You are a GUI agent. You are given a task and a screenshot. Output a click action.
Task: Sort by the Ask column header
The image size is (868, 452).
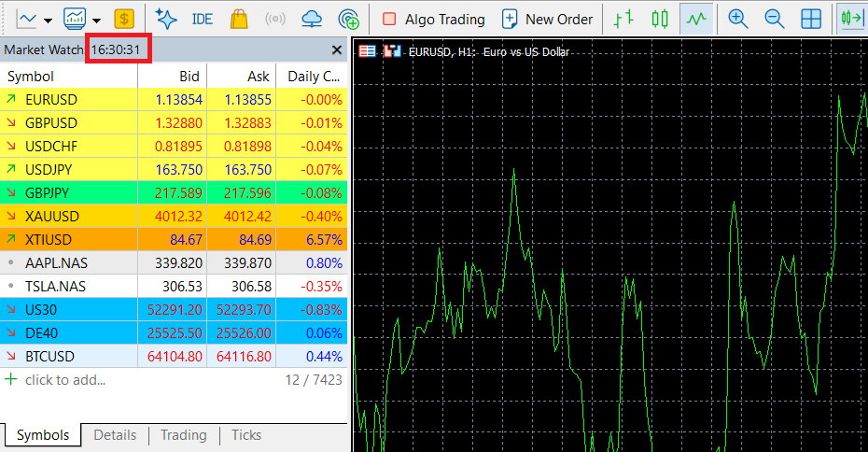pyautogui.click(x=242, y=77)
